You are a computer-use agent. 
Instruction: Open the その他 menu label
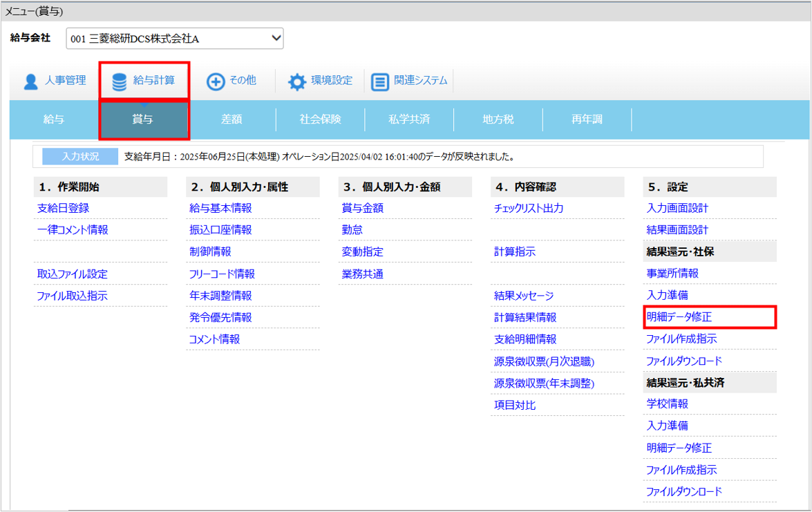pyautogui.click(x=243, y=80)
